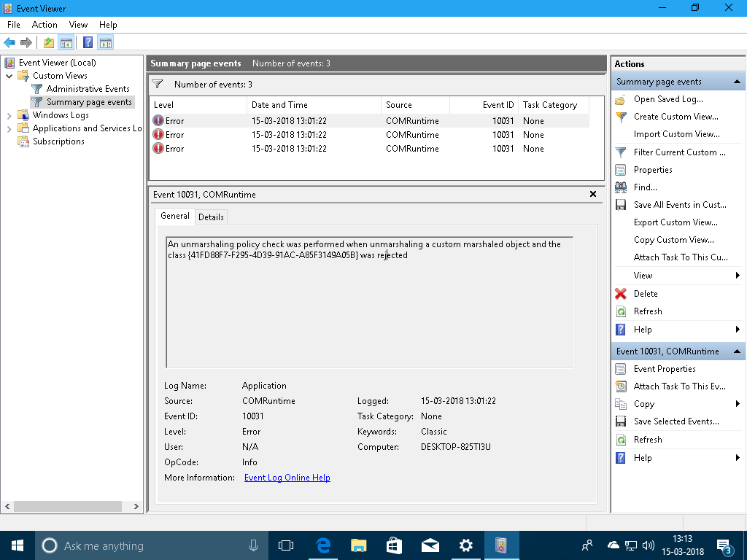
Task: Open the Action menu
Action: tap(44, 25)
